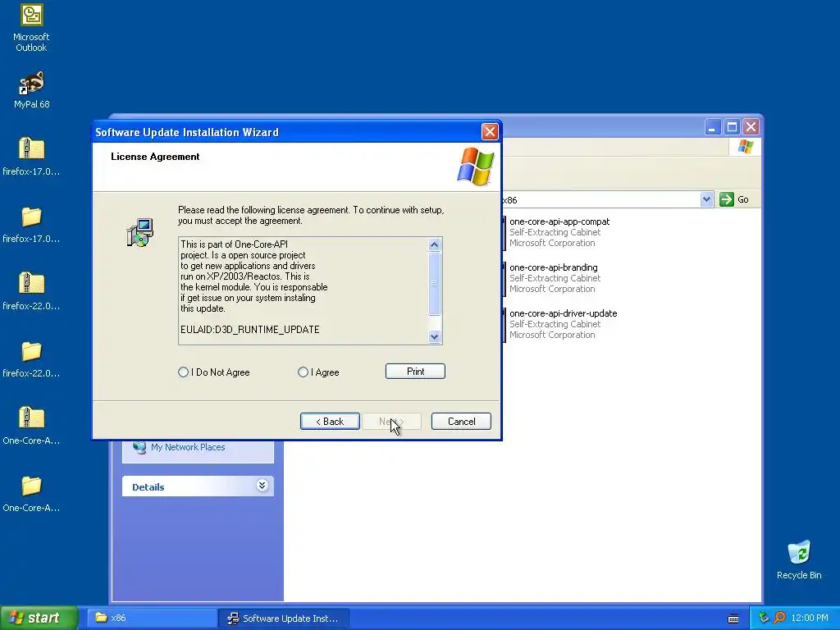
Task: Select the I Agree radio button
Action: 303,372
